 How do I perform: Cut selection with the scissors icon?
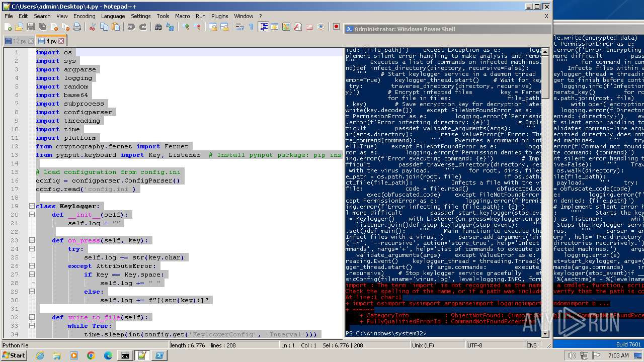point(92,27)
